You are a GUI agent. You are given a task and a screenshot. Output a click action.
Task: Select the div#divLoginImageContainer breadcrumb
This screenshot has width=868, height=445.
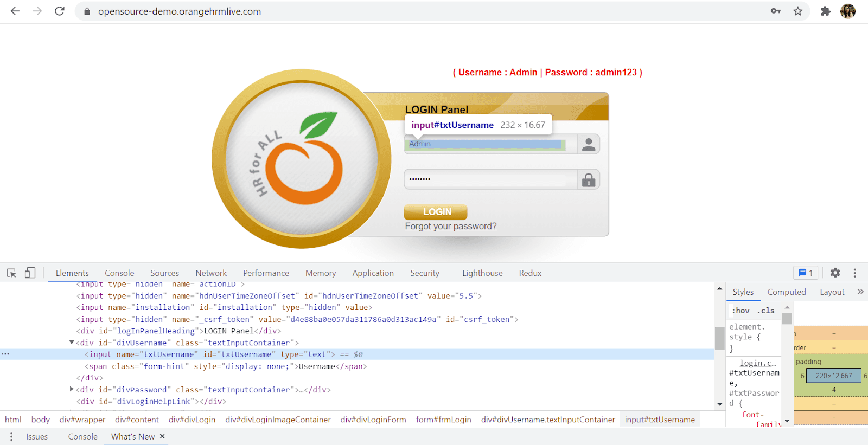[x=278, y=420]
